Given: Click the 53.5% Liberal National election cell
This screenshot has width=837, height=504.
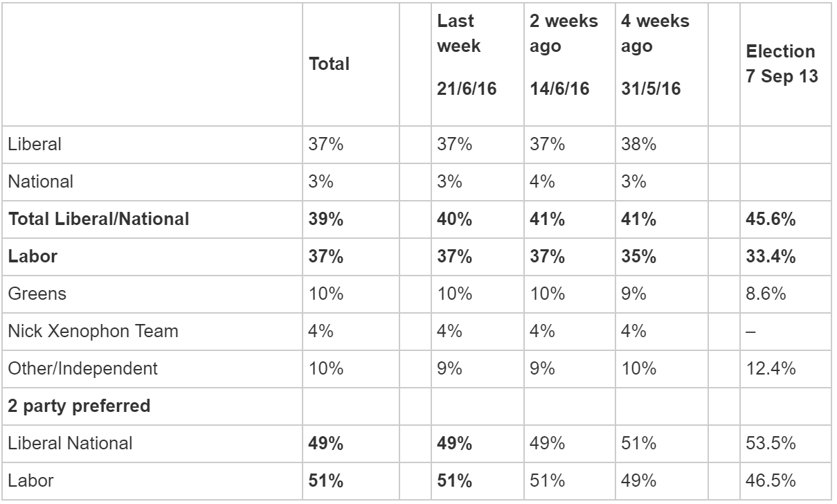Looking at the screenshot, I should 770,443.
